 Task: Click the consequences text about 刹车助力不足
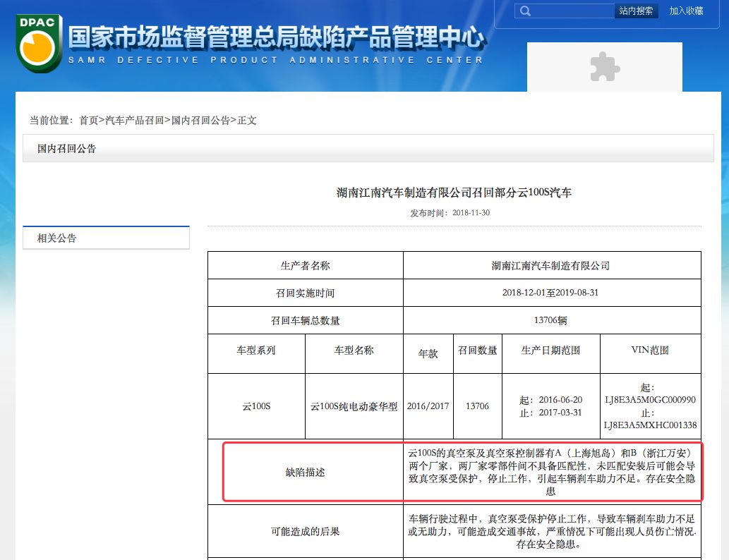tap(551, 531)
